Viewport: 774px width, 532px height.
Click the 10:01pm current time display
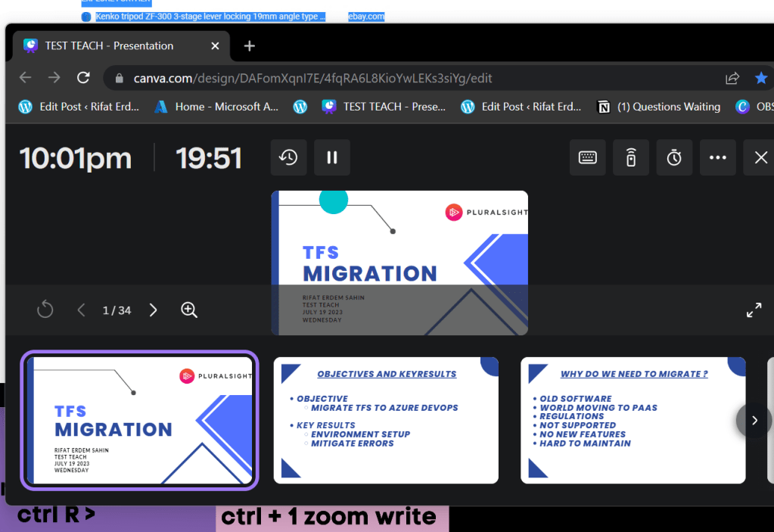click(76, 158)
